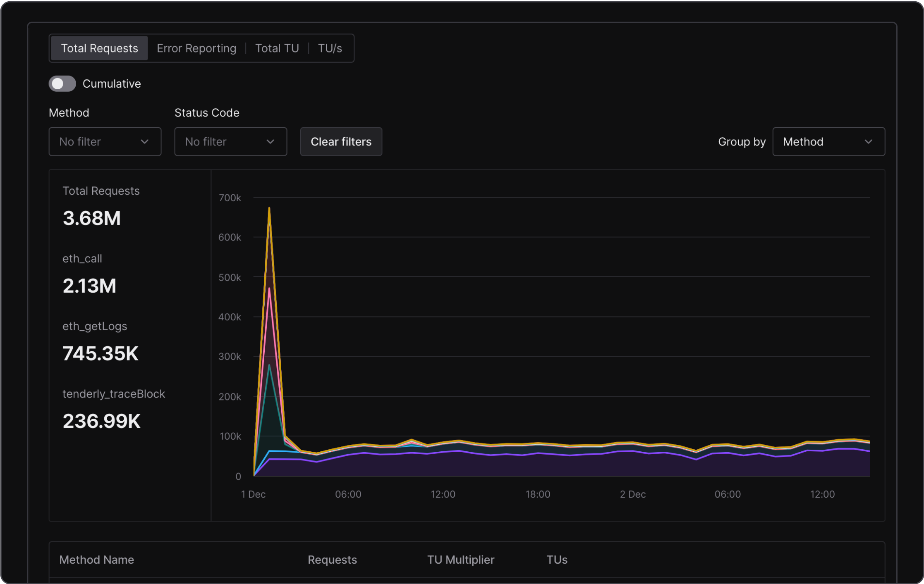Select the Total TU tab
924x584 pixels.
pyautogui.click(x=277, y=48)
